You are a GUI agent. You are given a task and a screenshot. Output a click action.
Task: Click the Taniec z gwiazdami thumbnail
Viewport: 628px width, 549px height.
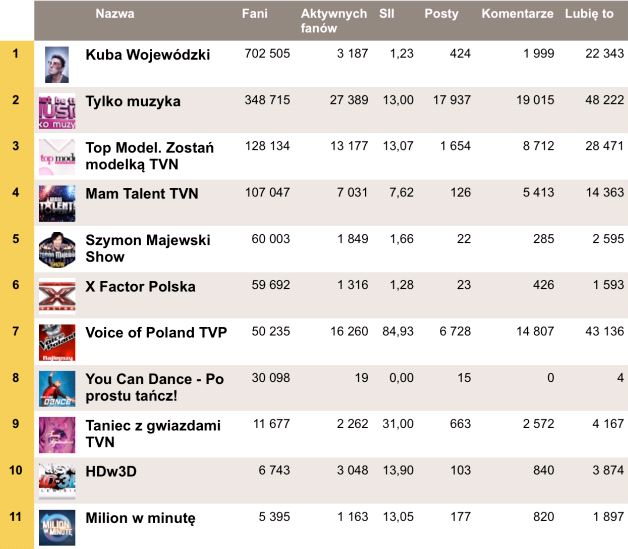tap(56, 434)
